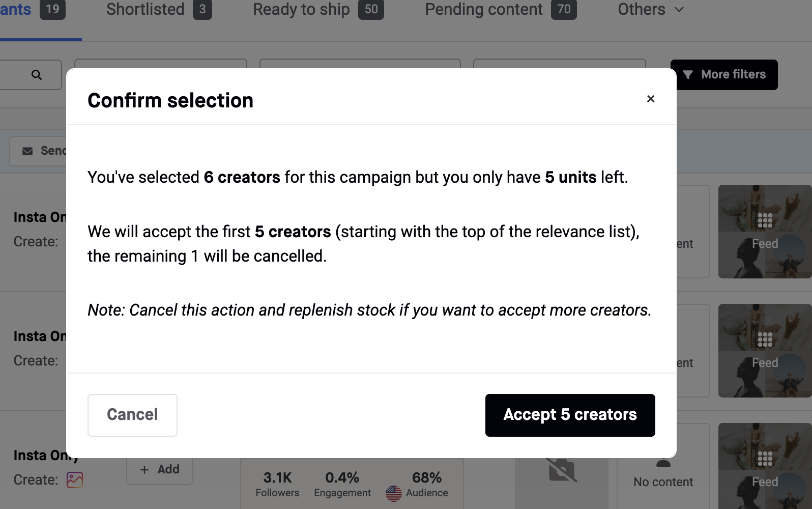Click the grid icon on bottom Feed thumbnail
The width and height of the screenshot is (812, 509).
(x=765, y=459)
